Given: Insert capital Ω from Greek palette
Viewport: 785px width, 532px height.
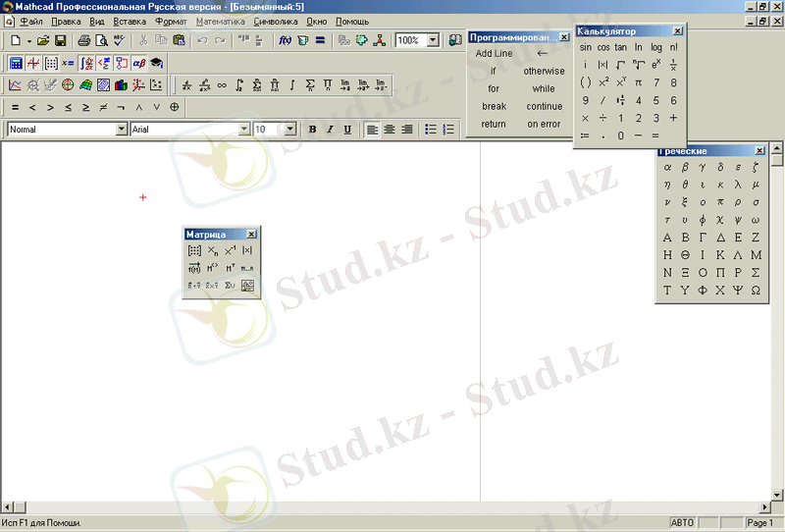Looking at the screenshot, I should click(756, 290).
